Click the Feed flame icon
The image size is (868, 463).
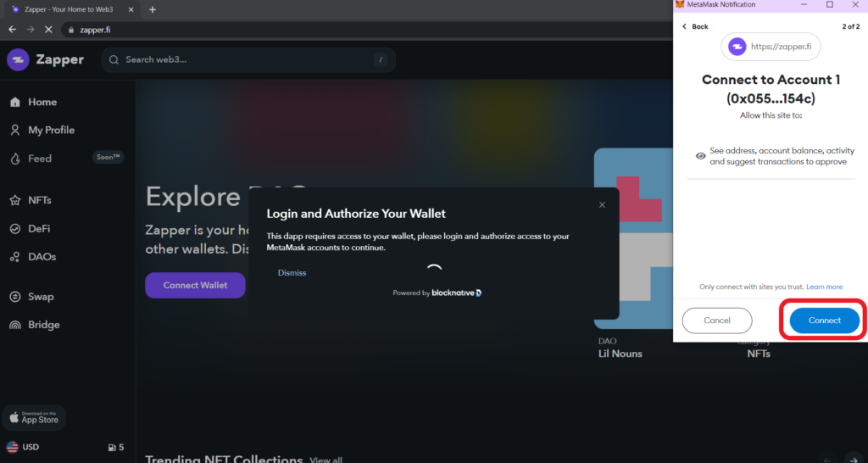[15, 159]
